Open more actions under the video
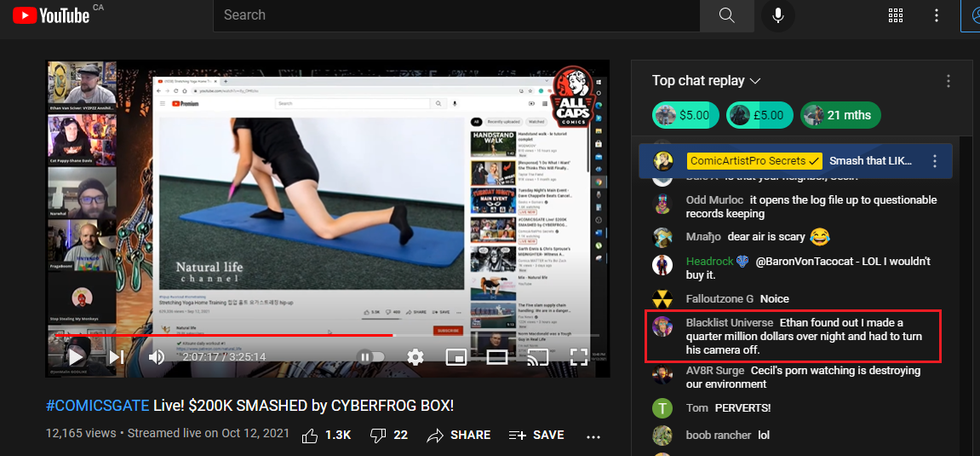Image resolution: width=980 pixels, height=456 pixels. [593, 436]
